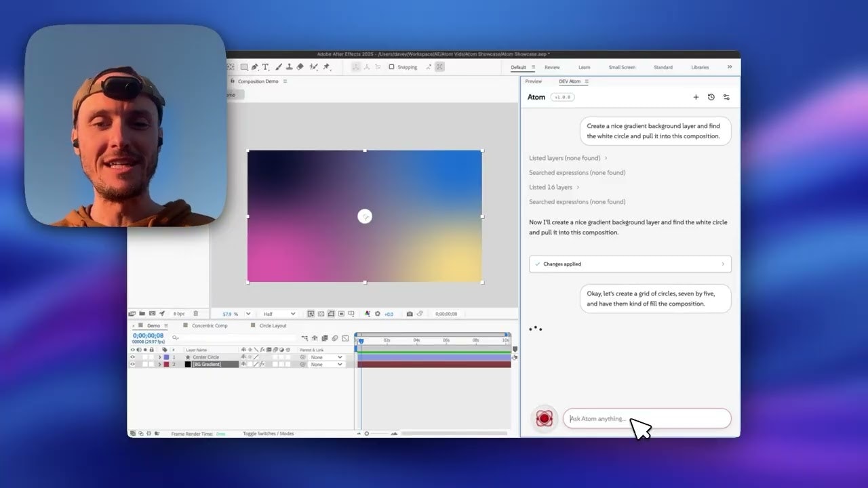Open the composition mini-flowchart icon
The image size is (868, 488).
(305, 338)
